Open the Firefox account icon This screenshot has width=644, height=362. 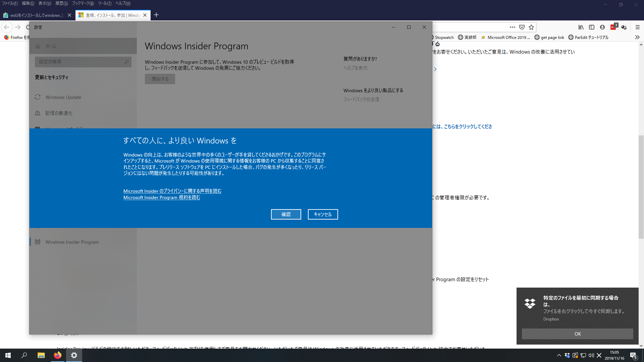pyautogui.click(x=602, y=27)
